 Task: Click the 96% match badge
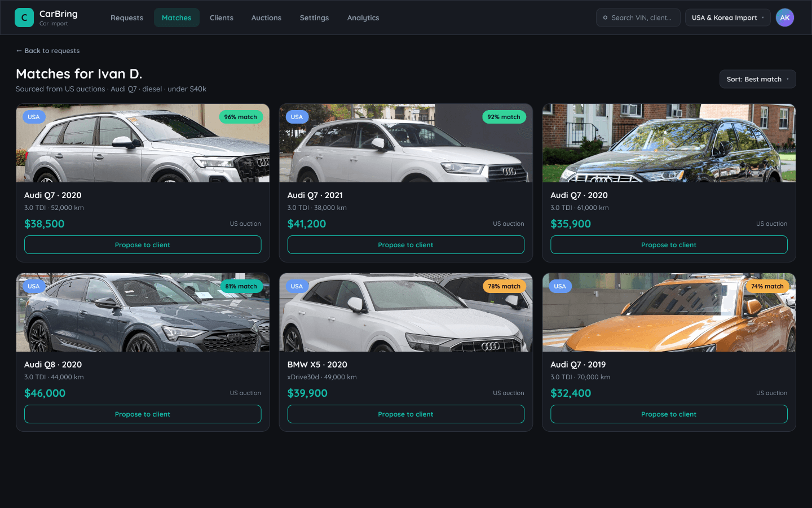point(241,117)
